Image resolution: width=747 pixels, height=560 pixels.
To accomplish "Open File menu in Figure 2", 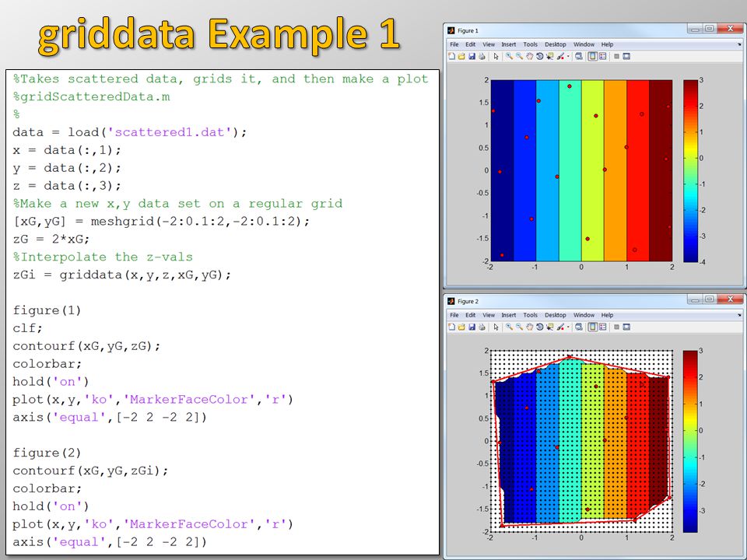I will click(x=454, y=315).
